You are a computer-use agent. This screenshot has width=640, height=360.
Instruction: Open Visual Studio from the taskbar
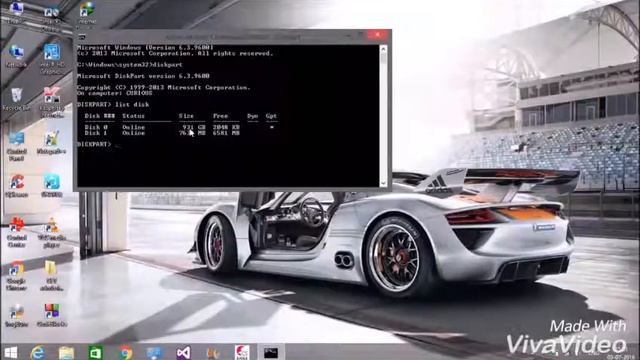coord(183,352)
